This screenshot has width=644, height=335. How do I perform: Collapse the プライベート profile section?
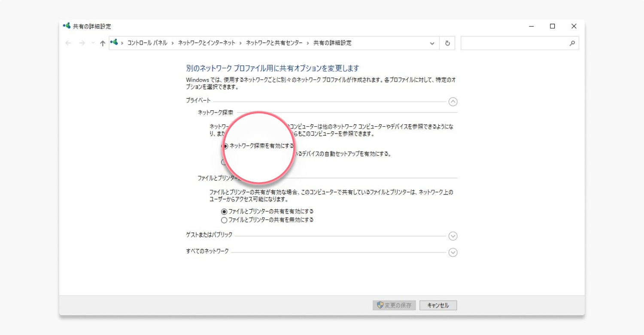tap(453, 102)
